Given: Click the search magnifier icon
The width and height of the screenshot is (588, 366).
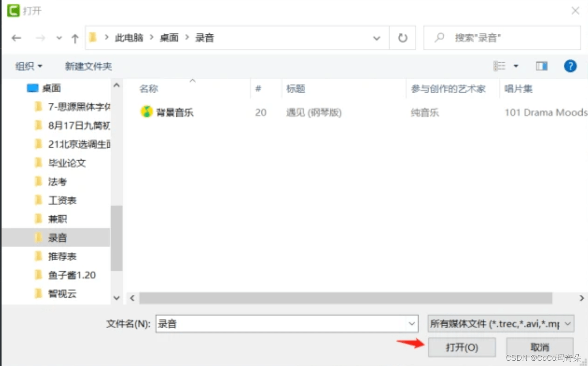Looking at the screenshot, I should [439, 38].
